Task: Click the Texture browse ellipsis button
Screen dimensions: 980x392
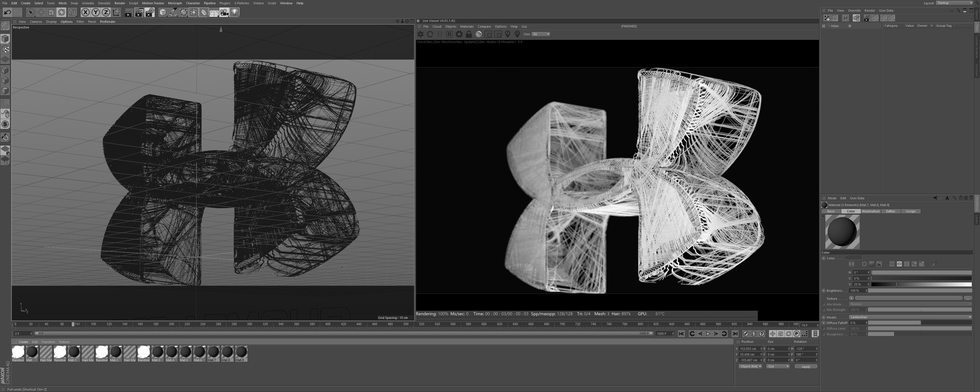Action: pos(968,298)
